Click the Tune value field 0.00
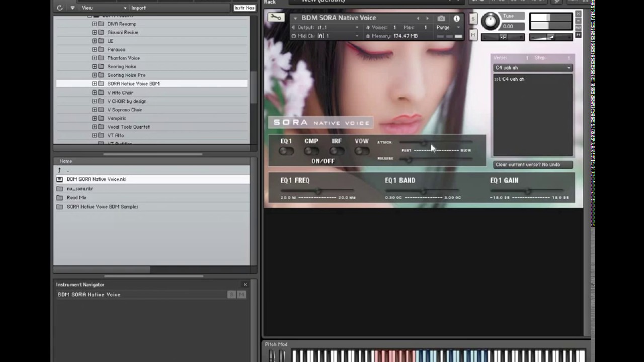 [x=512, y=26]
